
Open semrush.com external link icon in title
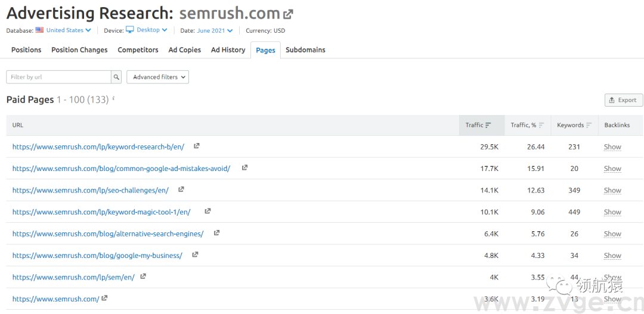(288, 14)
